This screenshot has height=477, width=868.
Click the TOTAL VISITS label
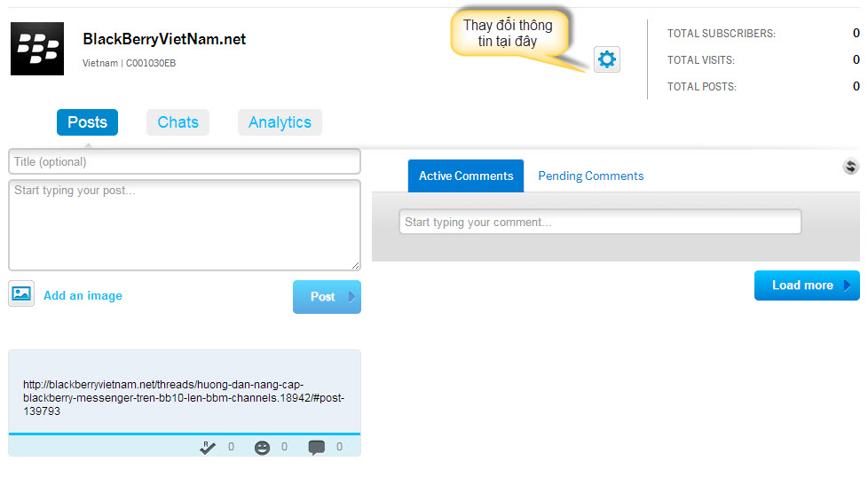[x=701, y=59]
